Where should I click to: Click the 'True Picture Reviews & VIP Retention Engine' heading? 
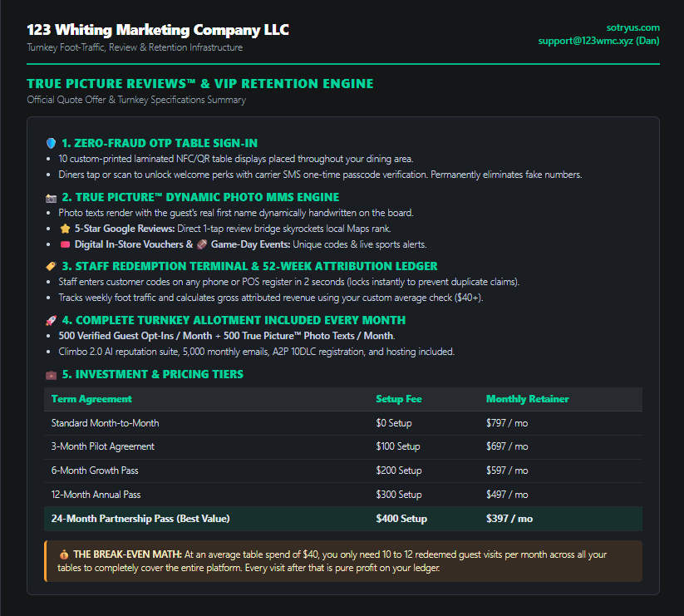pos(200,83)
